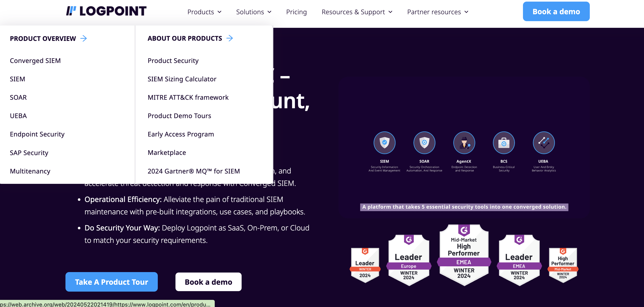Expand the Resources & Support chevron

click(x=390, y=12)
